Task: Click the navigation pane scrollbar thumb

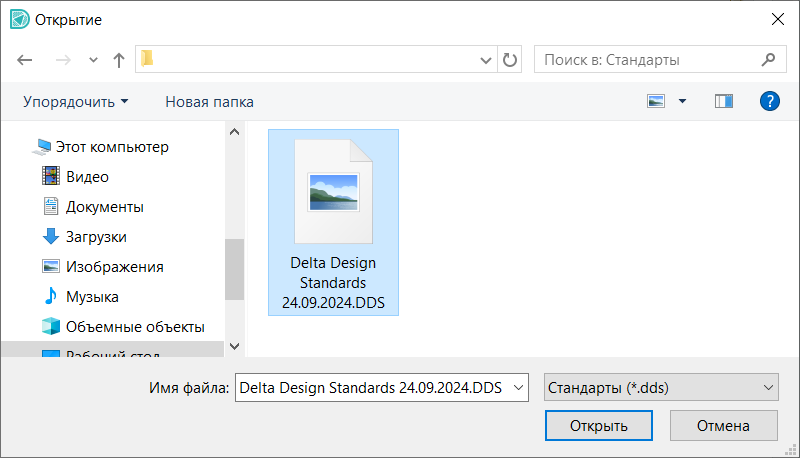Action: point(234,269)
